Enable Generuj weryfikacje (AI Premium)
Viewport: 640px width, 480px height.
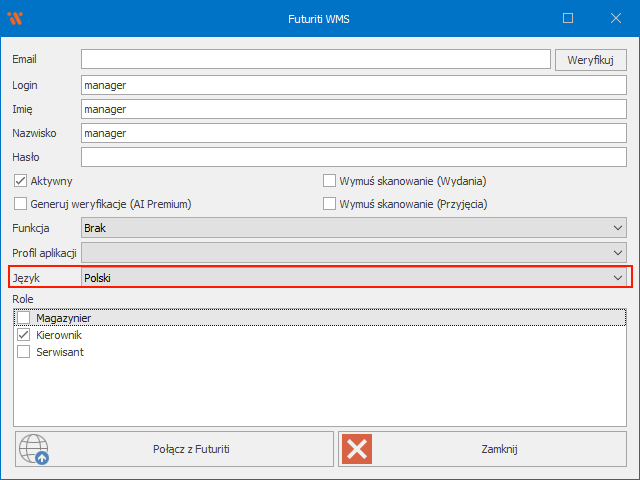20,204
